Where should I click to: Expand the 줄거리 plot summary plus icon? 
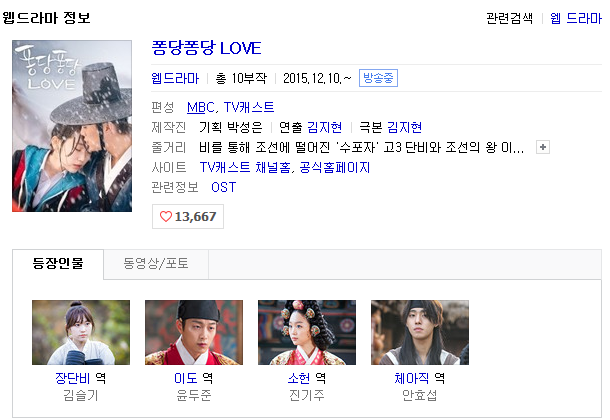pos(543,147)
